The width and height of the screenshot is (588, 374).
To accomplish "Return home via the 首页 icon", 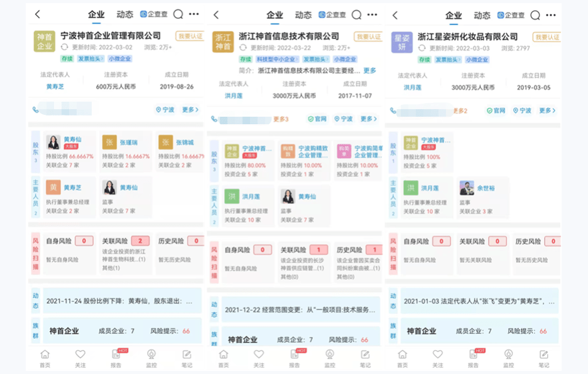I will point(44,356).
